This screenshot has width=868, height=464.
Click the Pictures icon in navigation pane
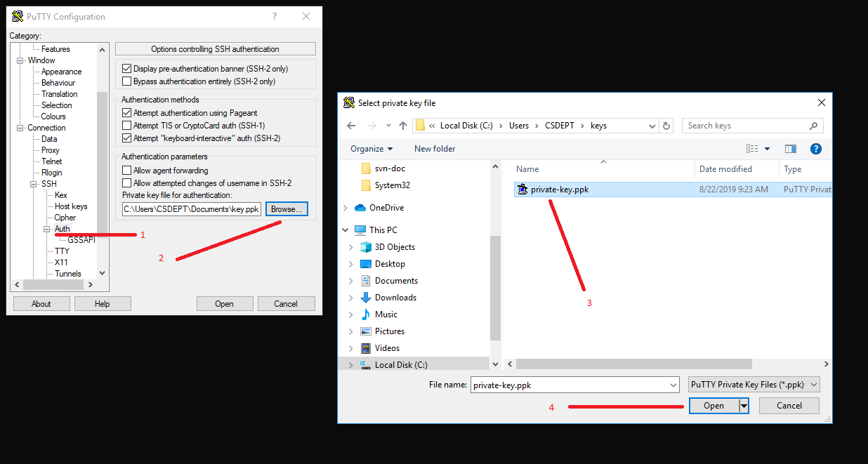[365, 331]
